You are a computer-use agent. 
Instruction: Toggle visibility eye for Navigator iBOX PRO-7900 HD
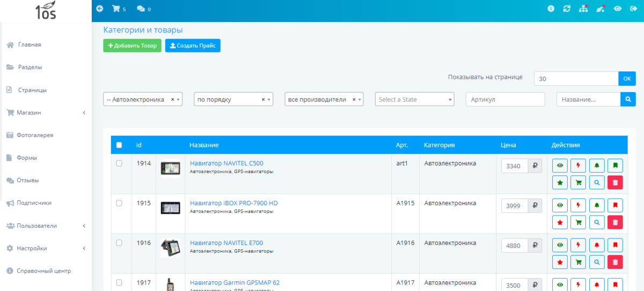coord(560,205)
